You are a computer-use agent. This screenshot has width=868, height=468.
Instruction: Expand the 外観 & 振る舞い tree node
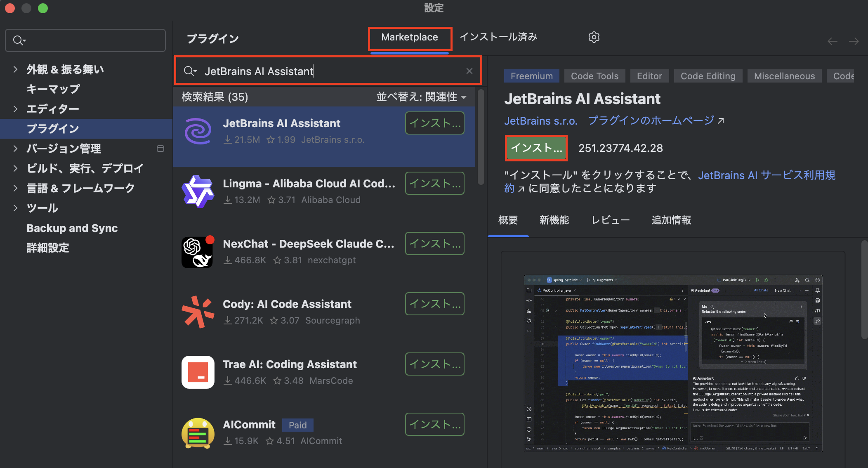click(x=15, y=69)
